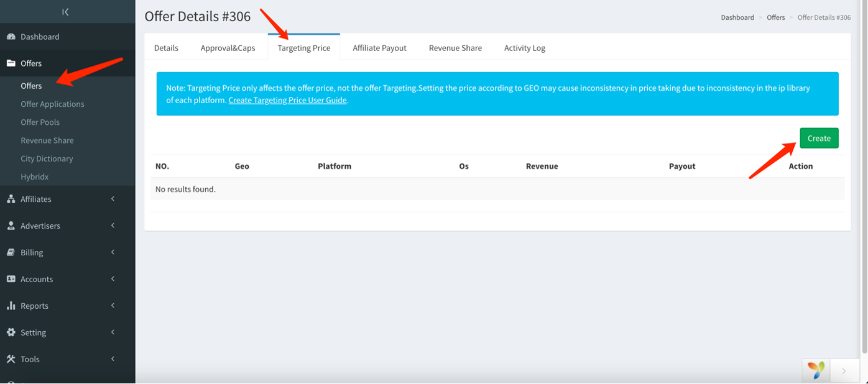
Task: Open Create Targeting Price User Guide link
Action: click(x=287, y=100)
